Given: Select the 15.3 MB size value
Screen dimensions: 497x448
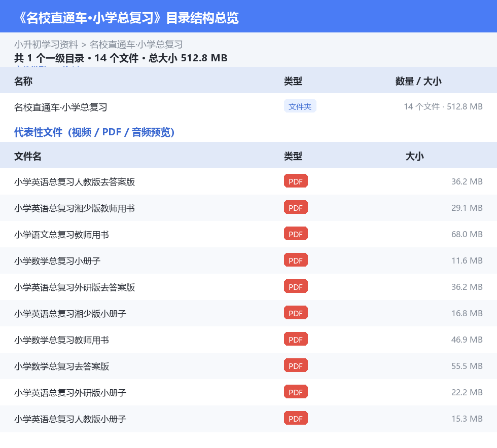Looking at the screenshot, I should pos(467,419).
